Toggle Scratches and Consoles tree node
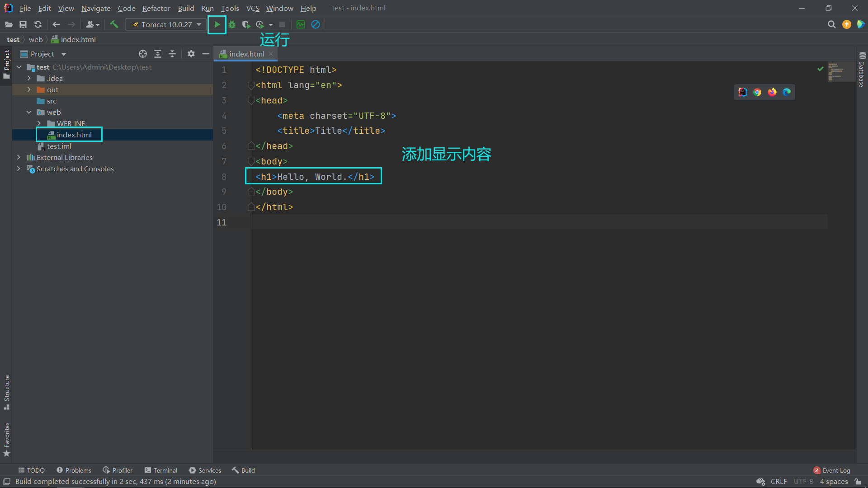This screenshot has height=488, width=868. 18,169
